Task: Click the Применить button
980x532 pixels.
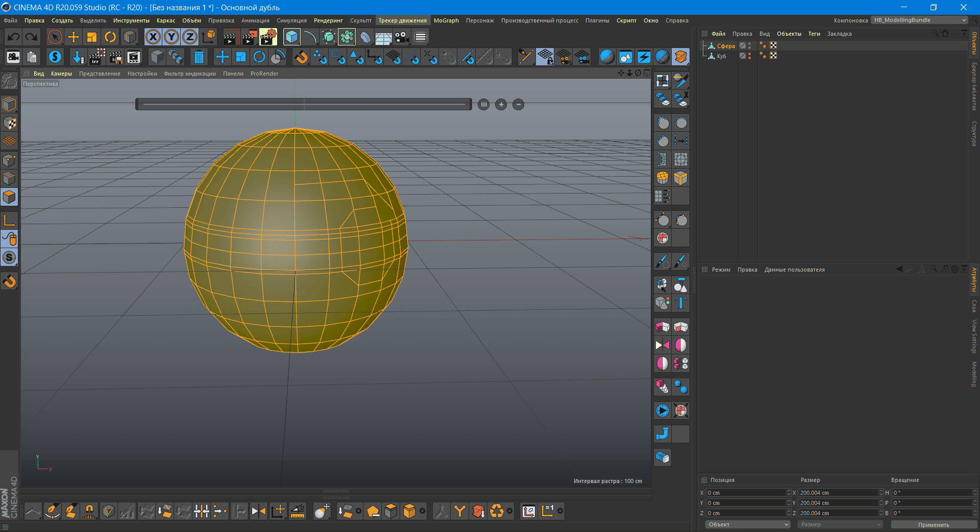Action: coord(934,524)
